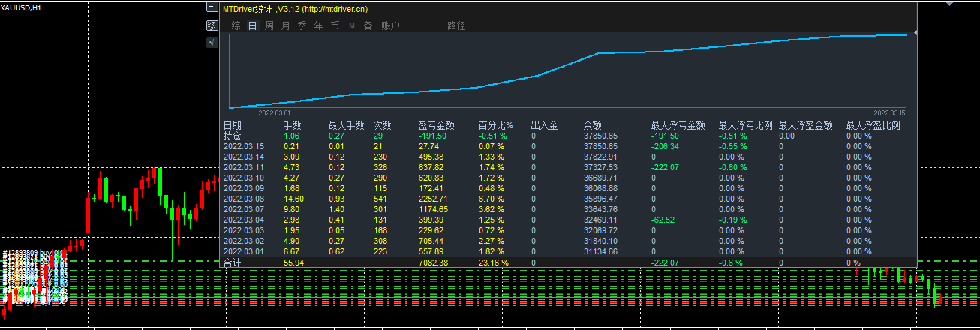Open the M tab in statistics panel
980x330 pixels.
351,25
